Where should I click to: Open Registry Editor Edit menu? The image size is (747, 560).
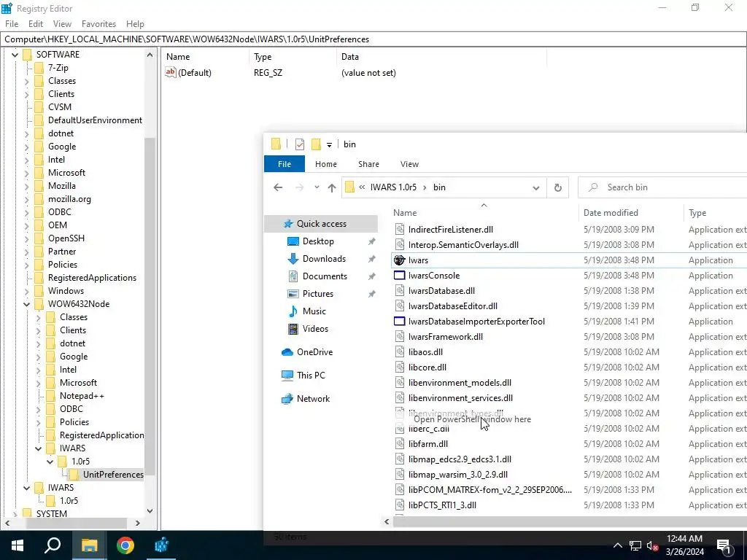tap(36, 24)
